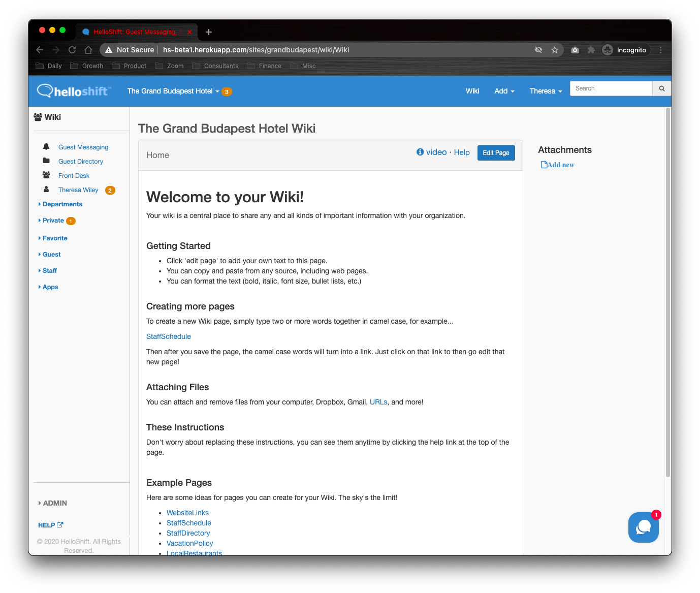Click the browser reload icon
This screenshot has height=593, width=700.
(x=72, y=50)
